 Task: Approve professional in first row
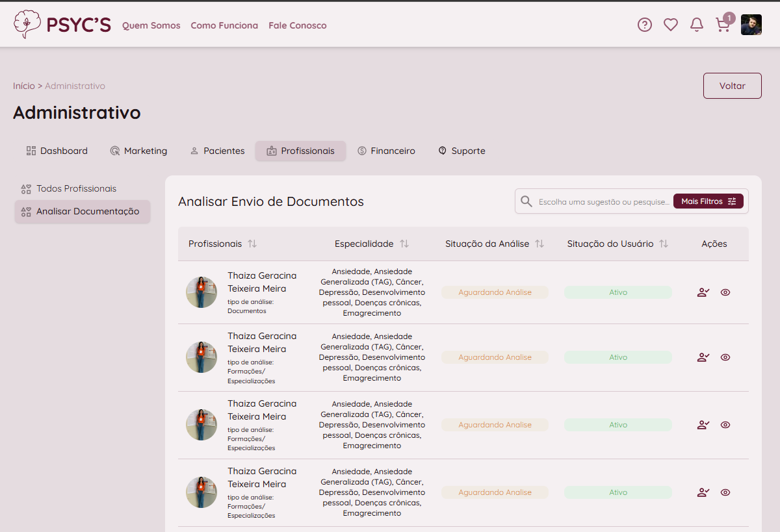click(x=703, y=292)
